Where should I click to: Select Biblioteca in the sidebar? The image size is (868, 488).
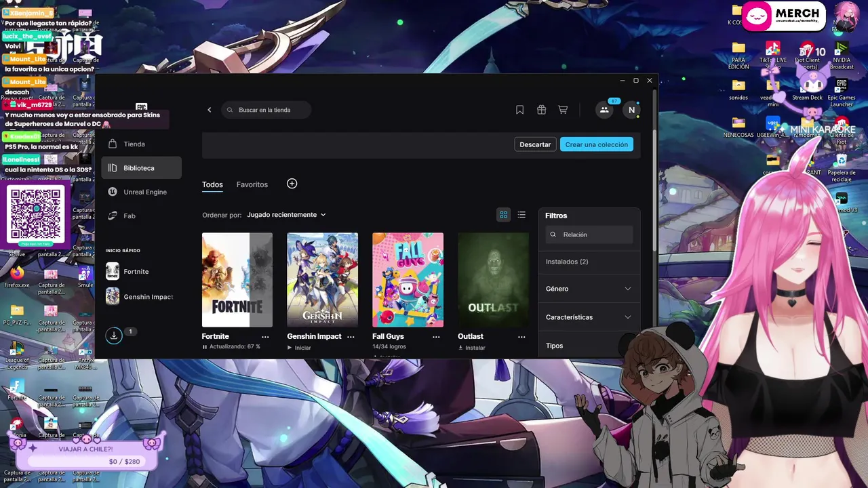[141, 168]
